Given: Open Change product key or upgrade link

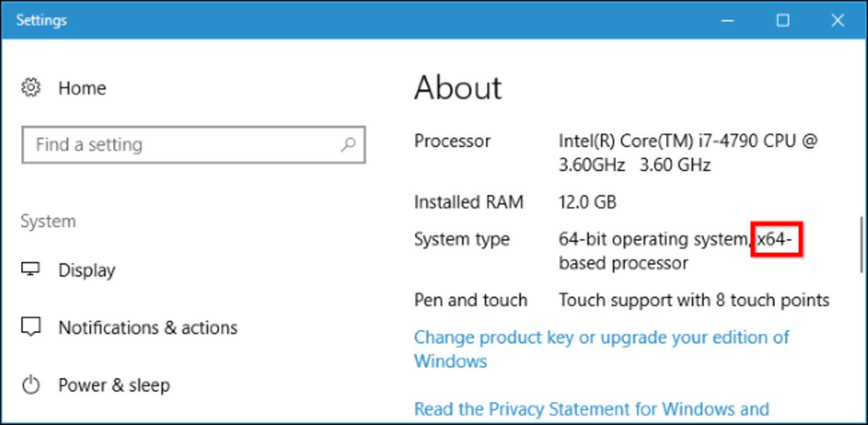Looking at the screenshot, I should (601, 349).
